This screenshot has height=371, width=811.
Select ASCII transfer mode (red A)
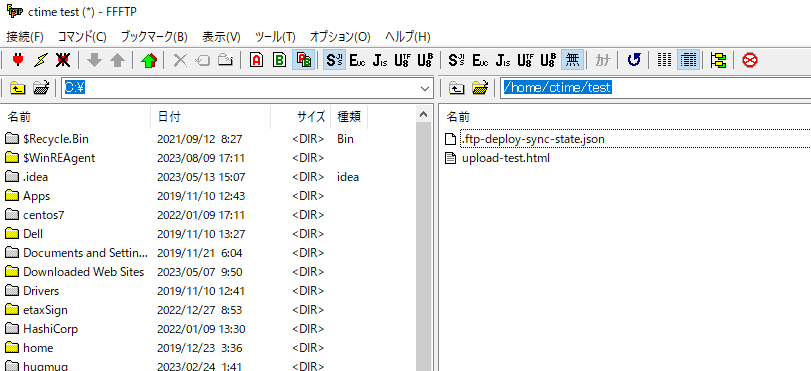(256, 61)
